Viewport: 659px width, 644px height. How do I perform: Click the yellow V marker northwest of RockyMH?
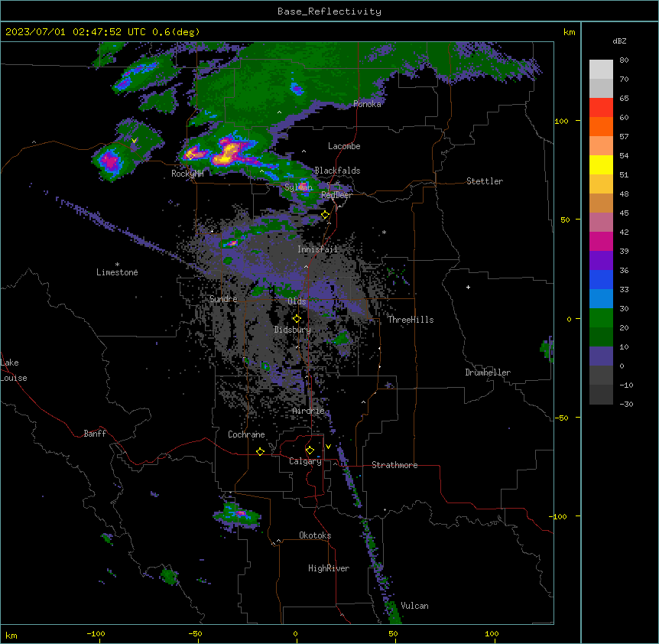coord(134,141)
